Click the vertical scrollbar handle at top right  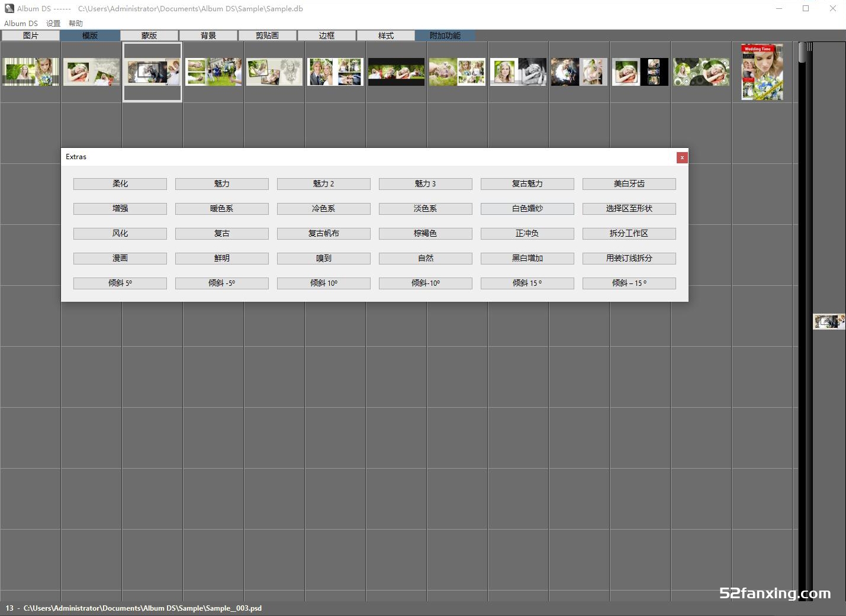tap(802, 53)
